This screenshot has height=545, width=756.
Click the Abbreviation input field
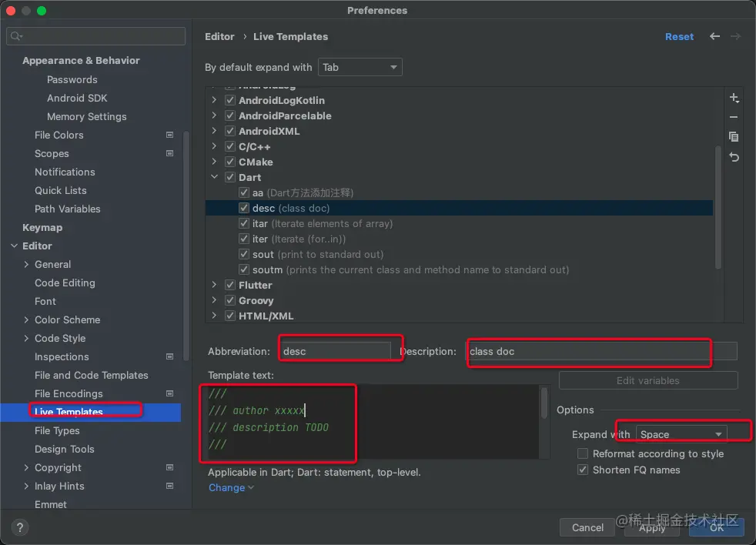coord(336,351)
